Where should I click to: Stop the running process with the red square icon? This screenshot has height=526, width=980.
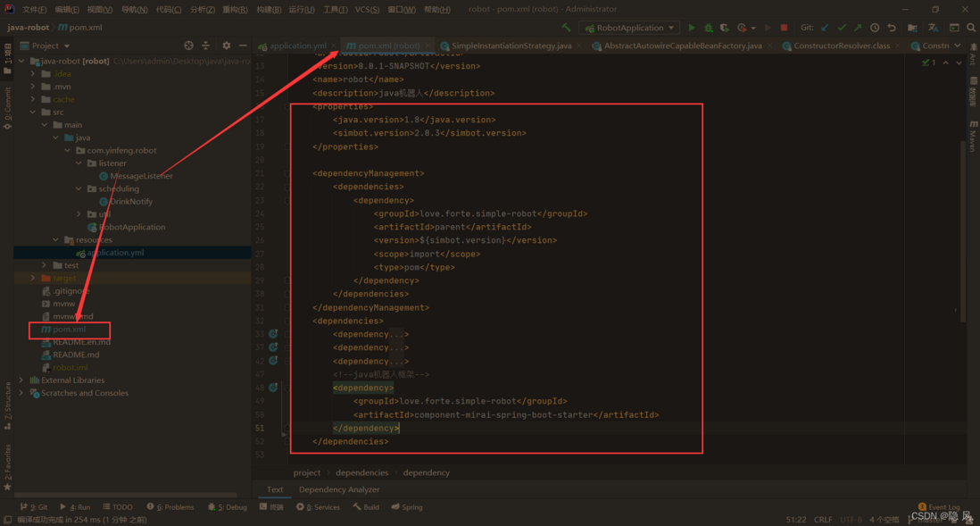tap(784, 28)
